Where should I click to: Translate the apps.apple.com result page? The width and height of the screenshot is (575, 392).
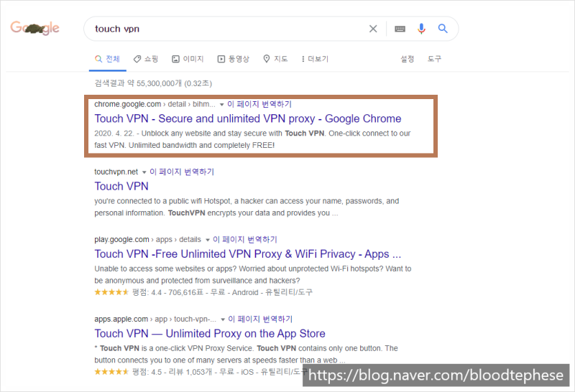(260, 319)
